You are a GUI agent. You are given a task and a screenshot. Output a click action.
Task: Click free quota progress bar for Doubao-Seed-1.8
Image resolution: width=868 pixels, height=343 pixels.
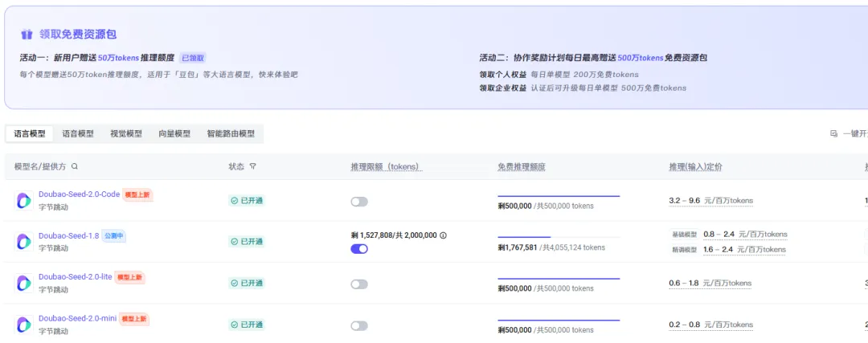[x=559, y=237]
